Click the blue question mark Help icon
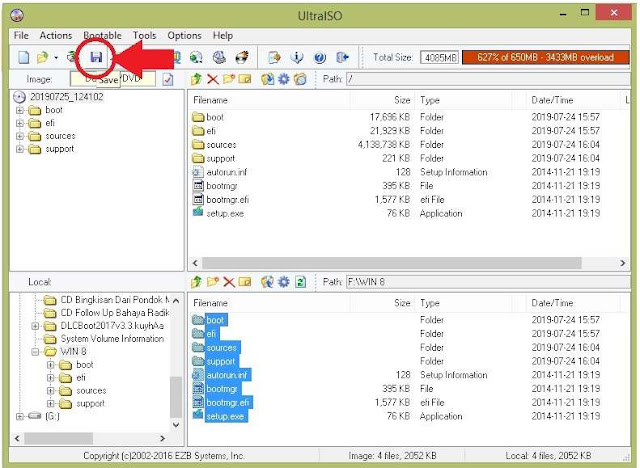640x468 pixels. [x=320, y=58]
